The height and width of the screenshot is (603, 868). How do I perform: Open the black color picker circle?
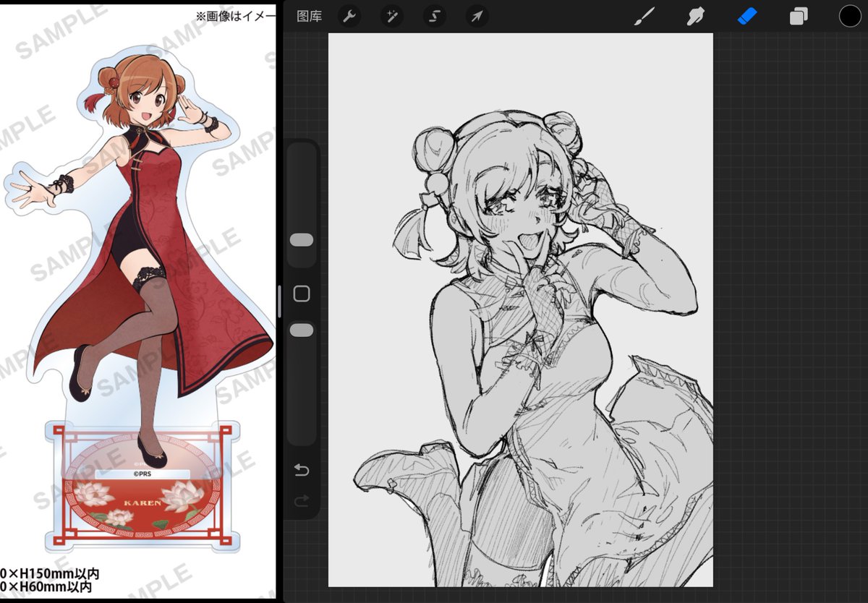tap(850, 17)
